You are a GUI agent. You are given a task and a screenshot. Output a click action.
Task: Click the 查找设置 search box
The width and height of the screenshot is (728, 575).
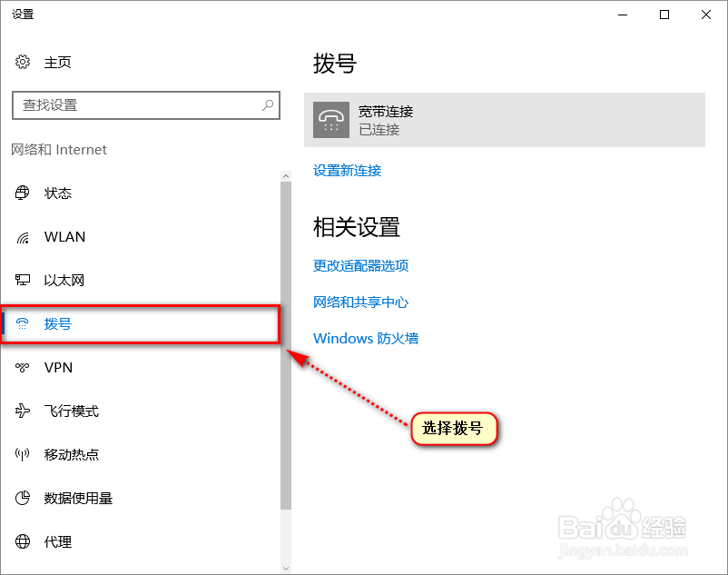coord(146,105)
